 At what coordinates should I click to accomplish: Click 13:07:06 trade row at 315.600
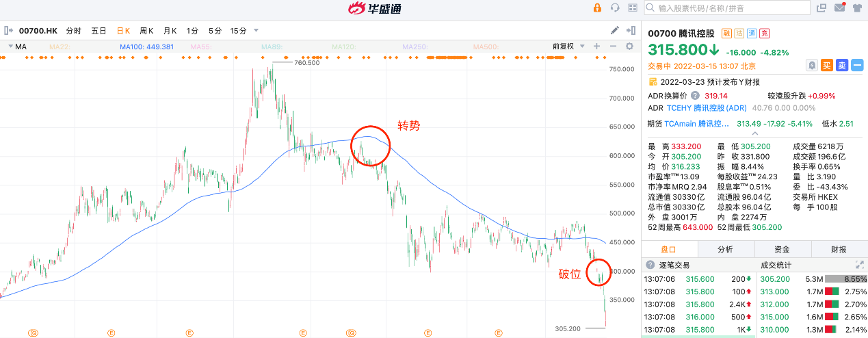pos(698,279)
